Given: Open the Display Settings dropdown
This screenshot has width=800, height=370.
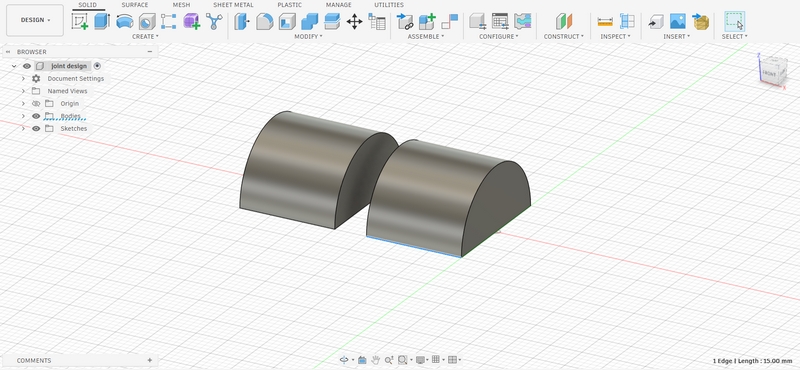Looking at the screenshot, I should click(x=422, y=360).
